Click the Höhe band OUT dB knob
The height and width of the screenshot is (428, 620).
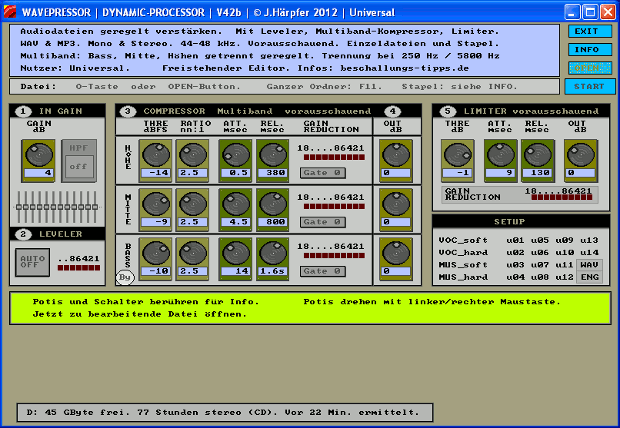[396, 155]
